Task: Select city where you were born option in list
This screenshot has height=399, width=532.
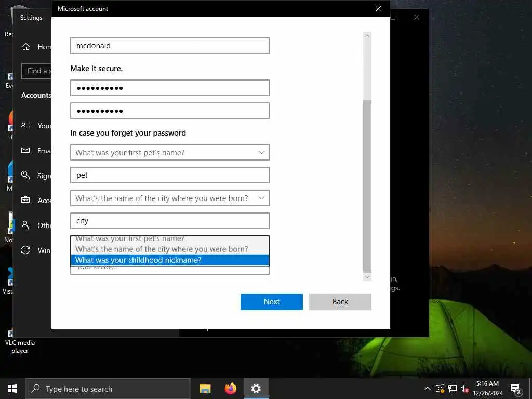Action: pos(170,249)
